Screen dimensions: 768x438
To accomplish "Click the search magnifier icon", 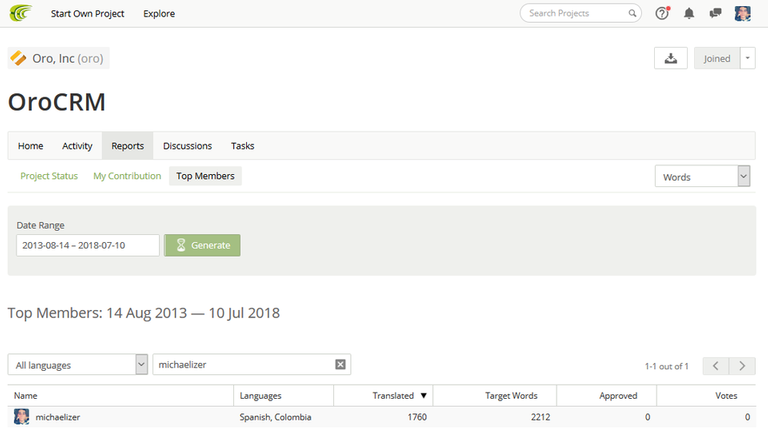I will pyautogui.click(x=632, y=13).
